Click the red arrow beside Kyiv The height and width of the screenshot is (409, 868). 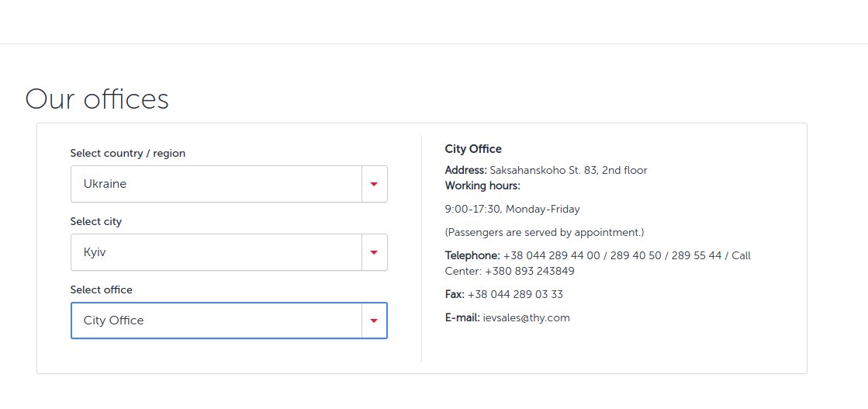374,252
